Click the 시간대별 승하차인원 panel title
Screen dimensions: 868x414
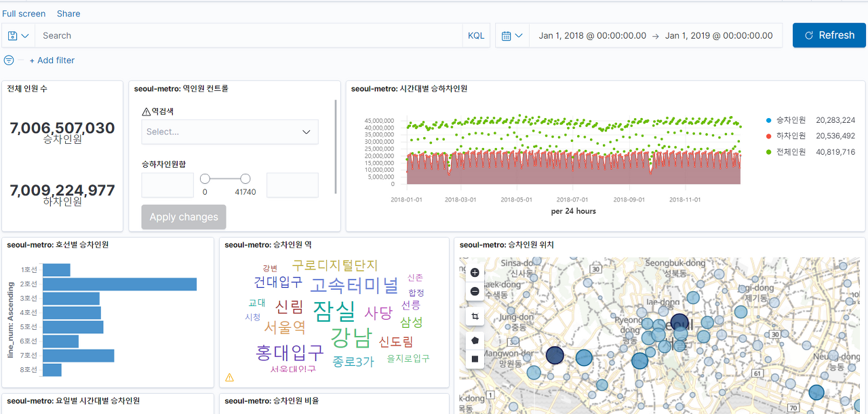(409, 88)
